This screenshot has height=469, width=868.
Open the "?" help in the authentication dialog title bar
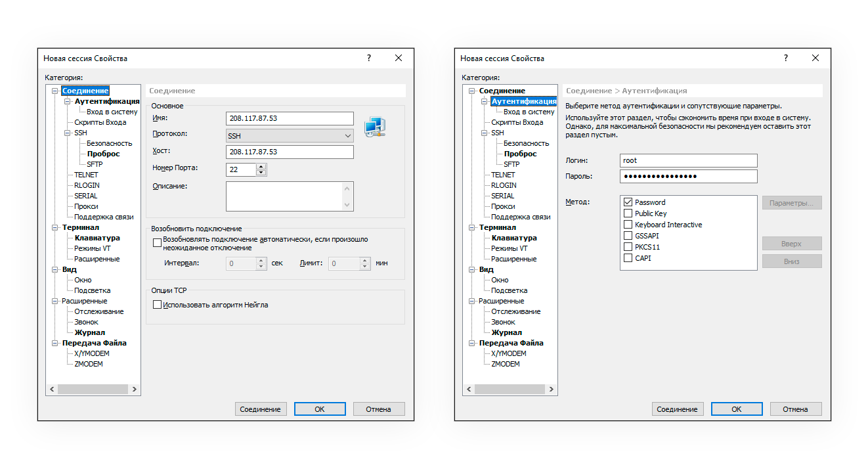(786, 58)
